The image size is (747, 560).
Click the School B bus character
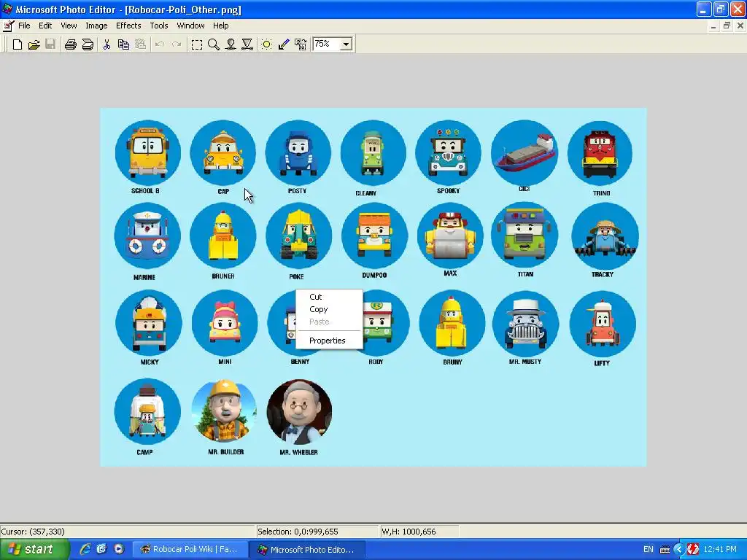(x=147, y=152)
